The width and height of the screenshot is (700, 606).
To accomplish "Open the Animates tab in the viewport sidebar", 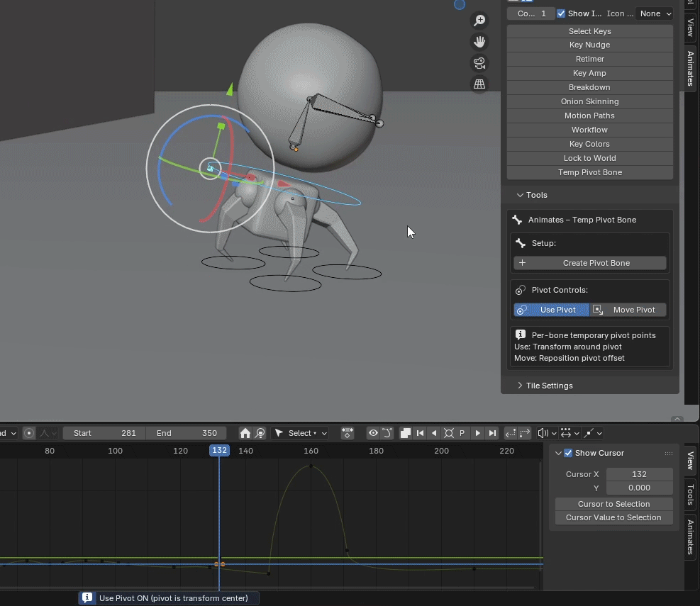I will pos(691,68).
